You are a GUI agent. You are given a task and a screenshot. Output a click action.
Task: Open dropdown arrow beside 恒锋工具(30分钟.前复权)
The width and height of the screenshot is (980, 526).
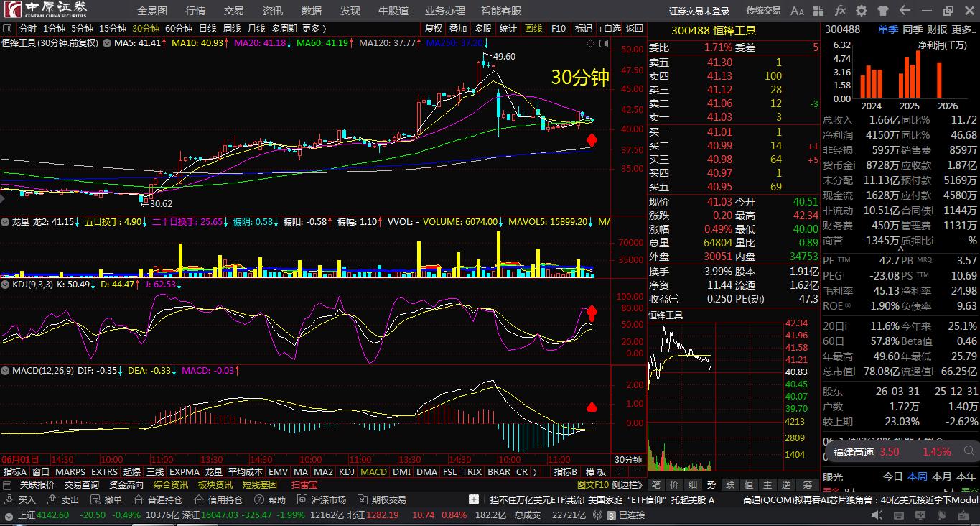107,43
